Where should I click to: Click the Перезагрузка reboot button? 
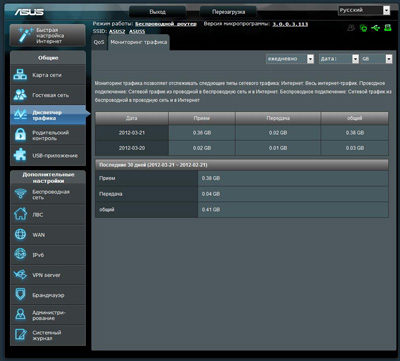(228, 12)
